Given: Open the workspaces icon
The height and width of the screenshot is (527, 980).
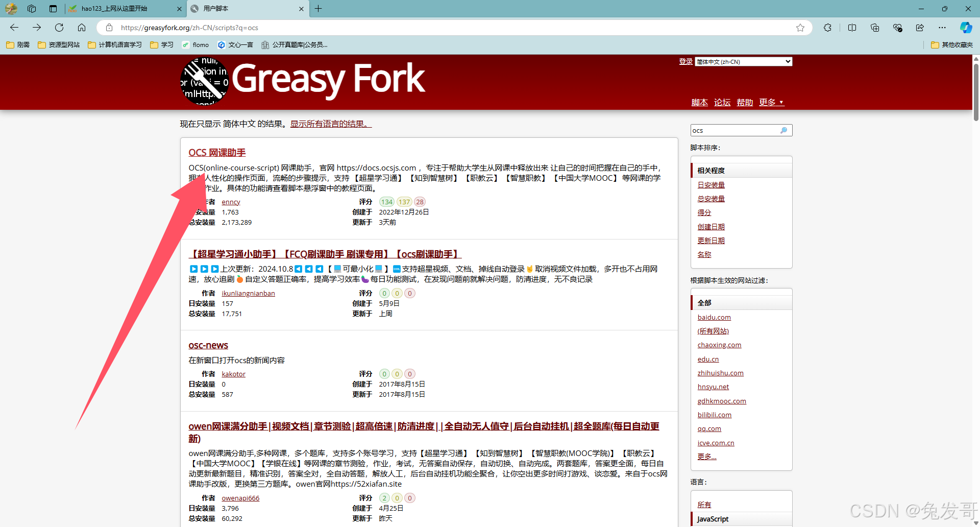Looking at the screenshot, I should point(32,9).
